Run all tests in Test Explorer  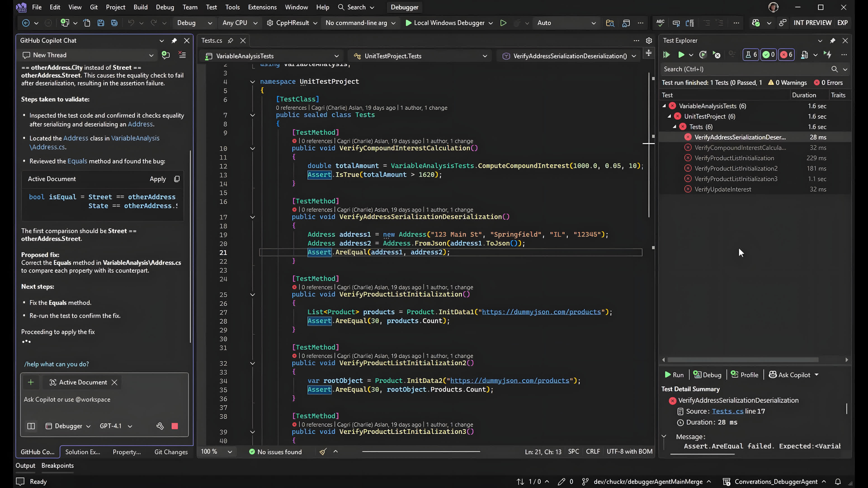point(666,54)
